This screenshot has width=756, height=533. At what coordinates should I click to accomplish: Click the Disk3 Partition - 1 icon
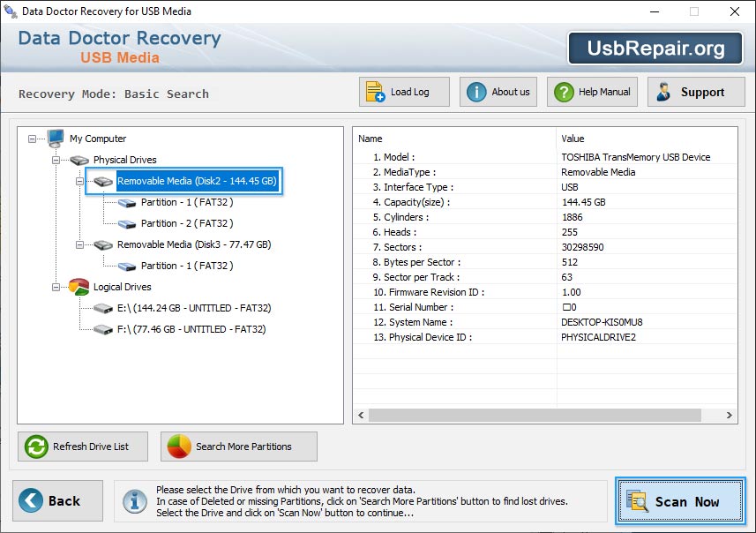tap(127, 266)
